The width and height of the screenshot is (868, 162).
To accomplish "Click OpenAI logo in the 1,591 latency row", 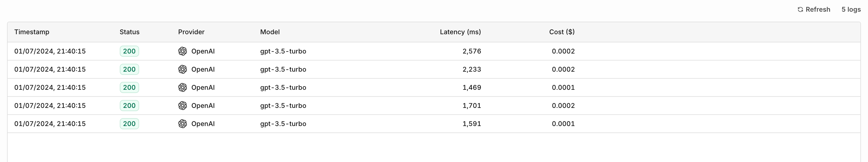I will [183, 124].
